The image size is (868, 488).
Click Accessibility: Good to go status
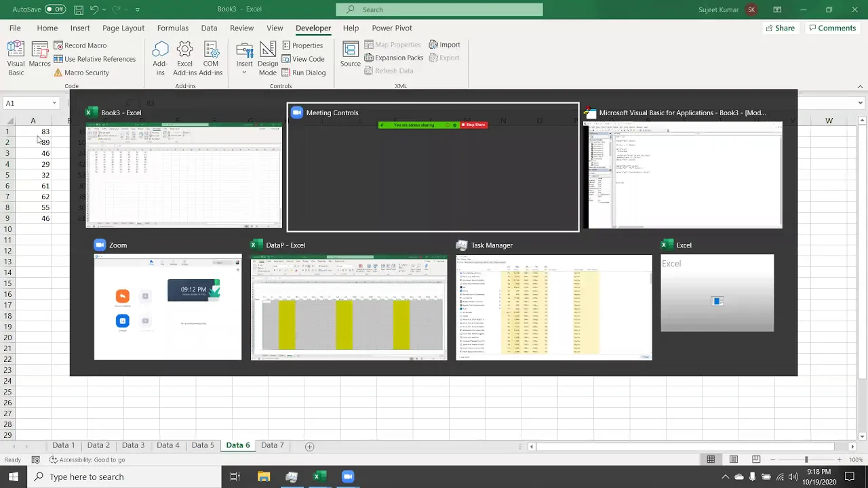[x=87, y=460]
